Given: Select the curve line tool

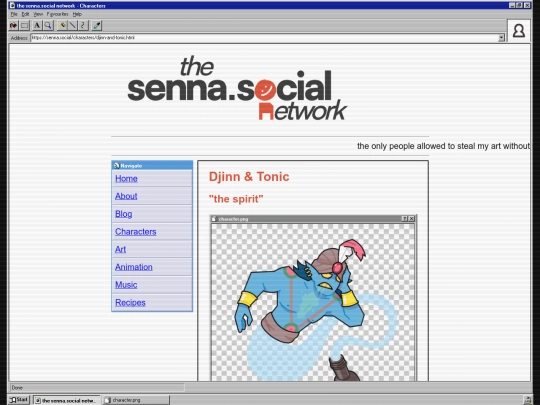Looking at the screenshot, I should click(83, 25).
